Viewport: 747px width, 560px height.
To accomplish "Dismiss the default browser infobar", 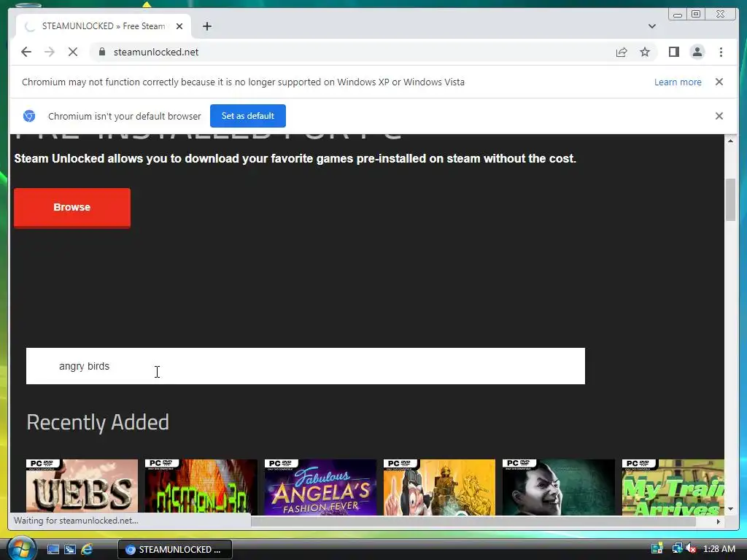I will (719, 116).
